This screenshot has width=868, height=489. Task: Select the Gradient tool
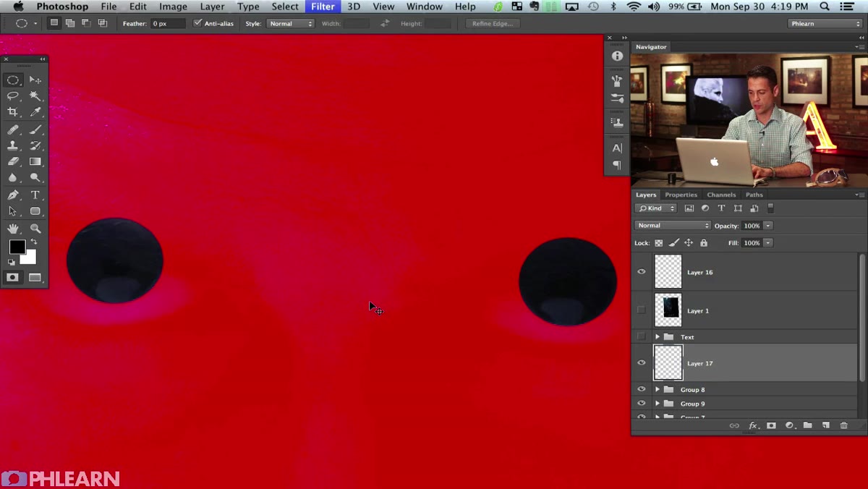35,161
